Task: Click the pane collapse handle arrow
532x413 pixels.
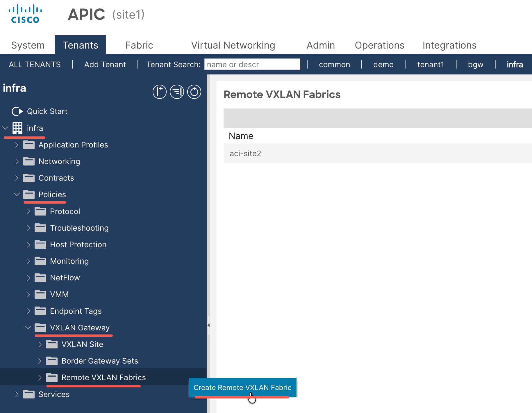Action: point(208,325)
